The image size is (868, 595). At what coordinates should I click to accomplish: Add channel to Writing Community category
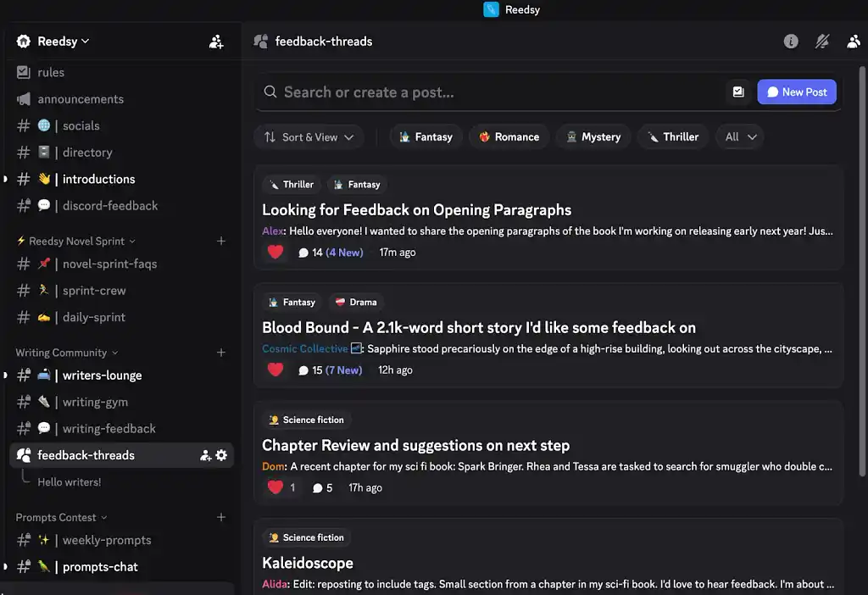pos(221,353)
